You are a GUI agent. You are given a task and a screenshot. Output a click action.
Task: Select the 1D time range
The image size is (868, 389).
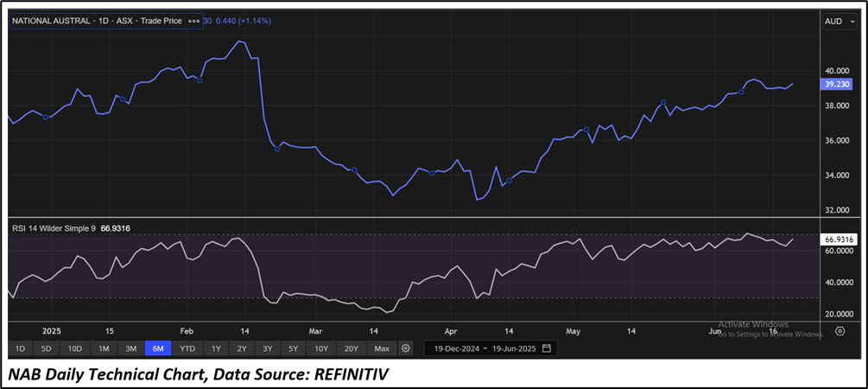click(21, 348)
